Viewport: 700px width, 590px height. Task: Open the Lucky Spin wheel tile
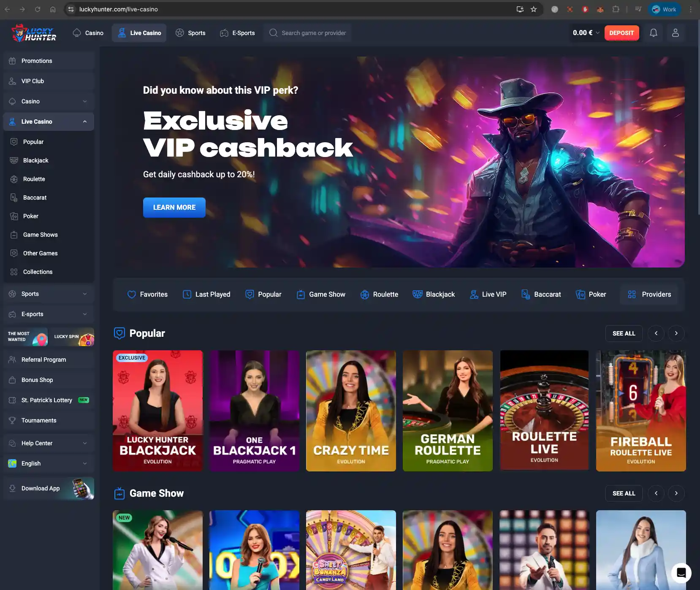pos(72,337)
